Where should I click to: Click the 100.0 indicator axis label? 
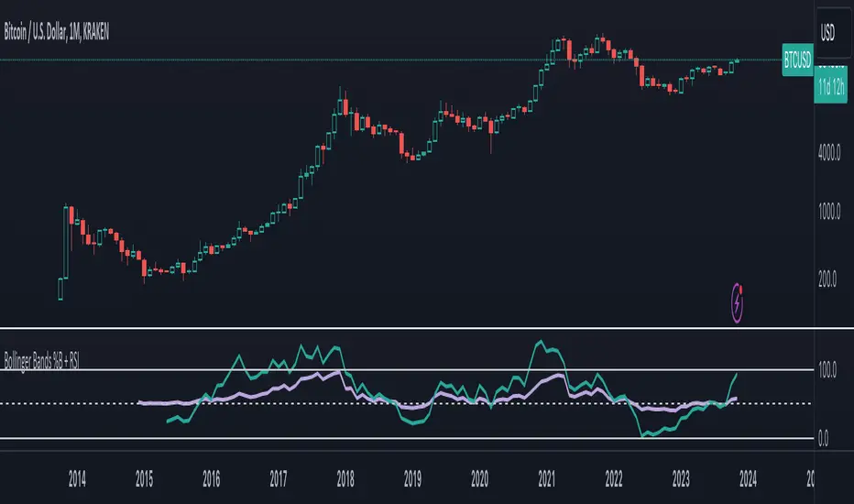827,370
